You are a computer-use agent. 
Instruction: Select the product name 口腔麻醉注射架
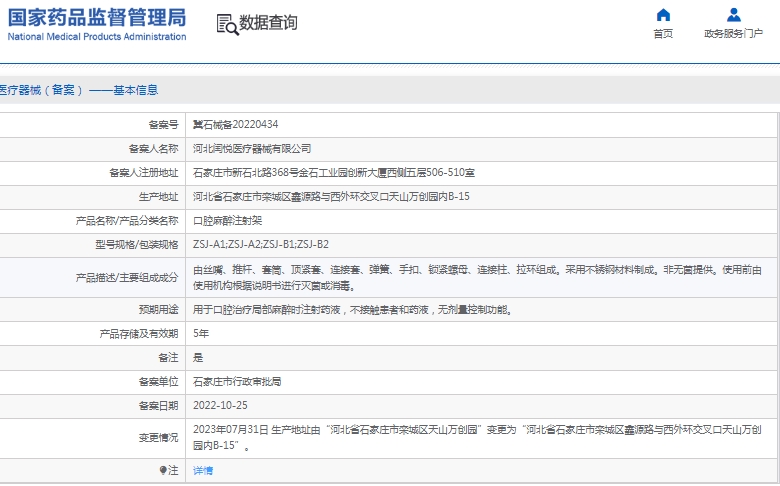point(227,220)
